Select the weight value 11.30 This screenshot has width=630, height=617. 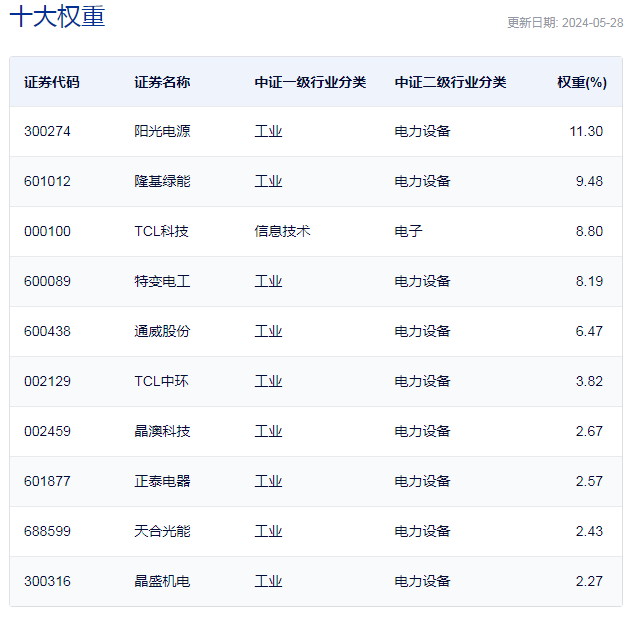(586, 131)
